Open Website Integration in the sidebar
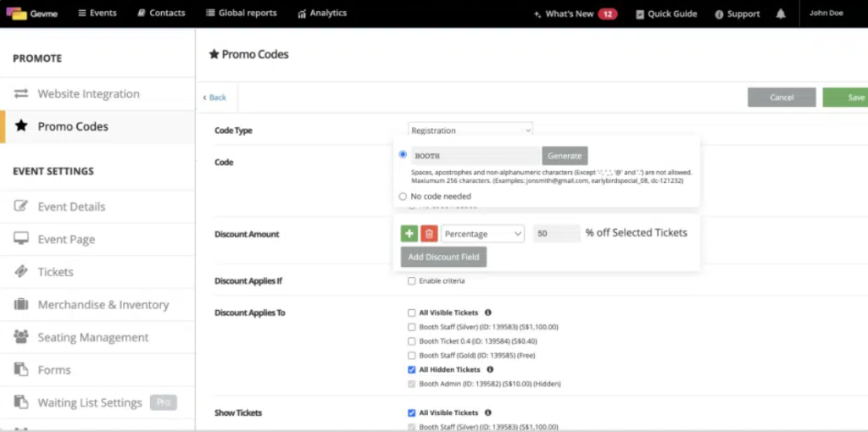The width and height of the screenshot is (868, 432). tap(97, 93)
